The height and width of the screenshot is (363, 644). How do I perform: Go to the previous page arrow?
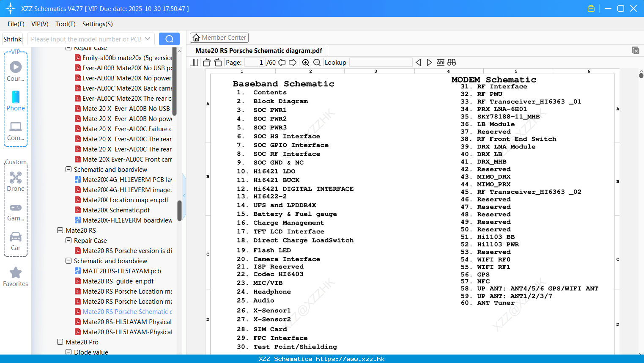pos(282,62)
